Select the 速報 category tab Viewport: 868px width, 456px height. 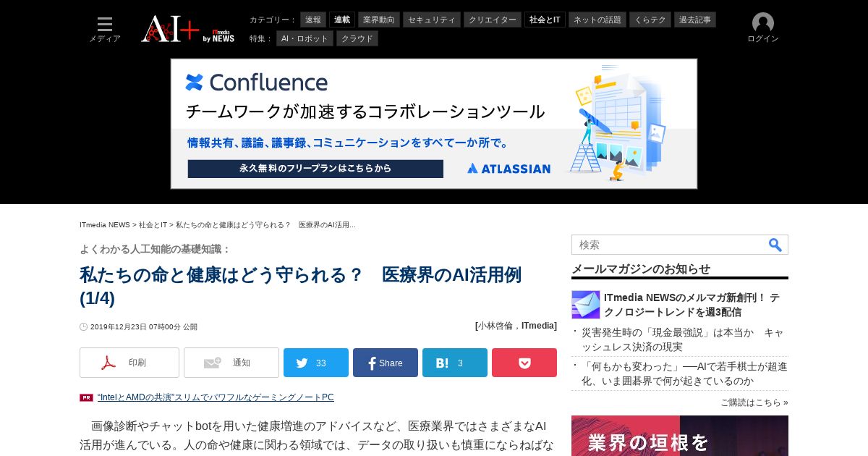point(313,20)
